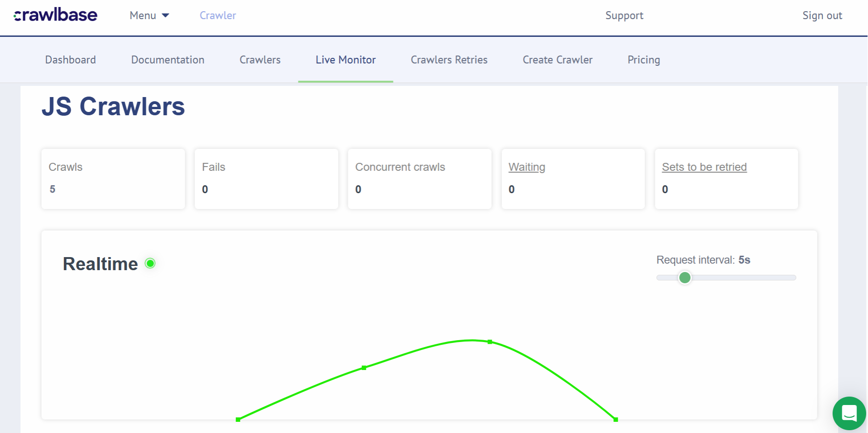
Task: Adjust the Request interval slider
Action: coord(685,278)
